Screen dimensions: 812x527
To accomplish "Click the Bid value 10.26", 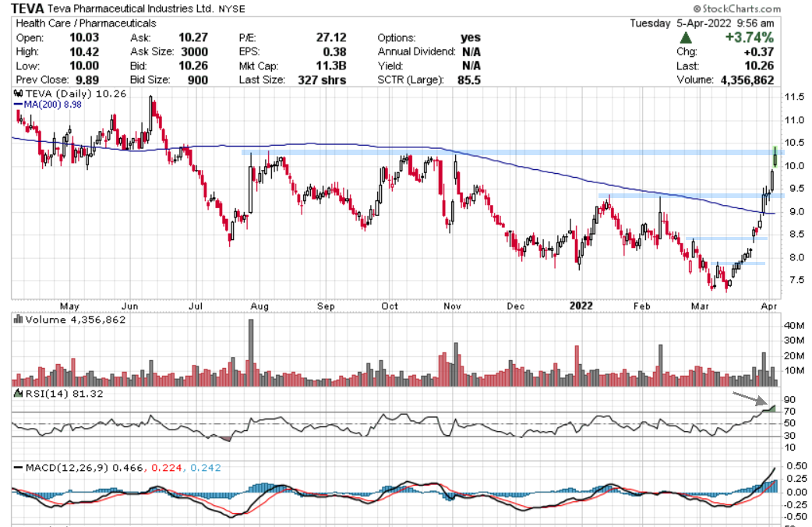I will point(193,65).
